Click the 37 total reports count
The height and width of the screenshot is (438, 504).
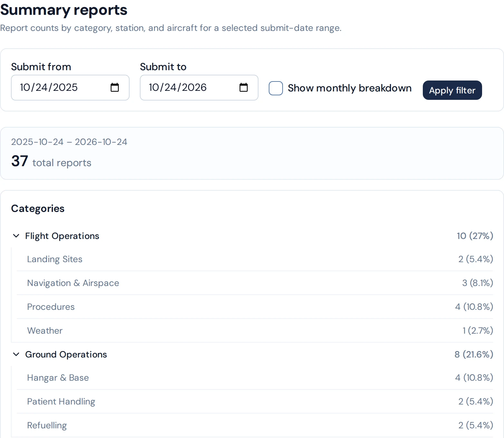point(51,161)
